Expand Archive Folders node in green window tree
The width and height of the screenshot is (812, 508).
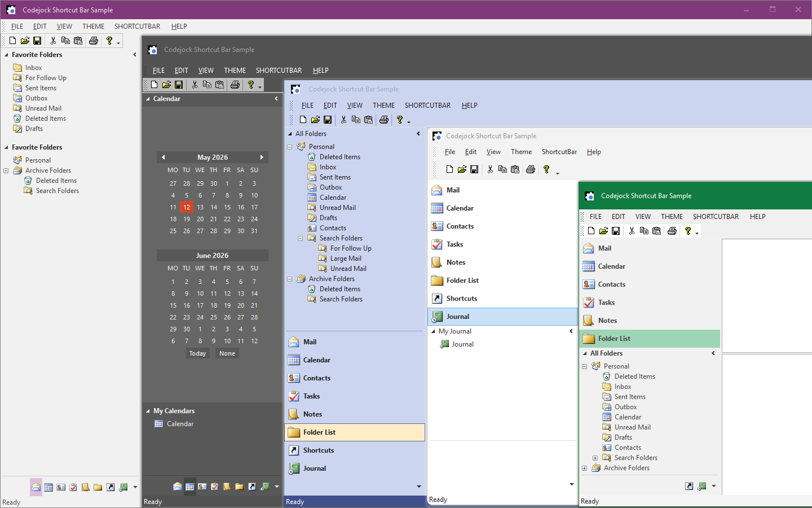tap(584, 468)
